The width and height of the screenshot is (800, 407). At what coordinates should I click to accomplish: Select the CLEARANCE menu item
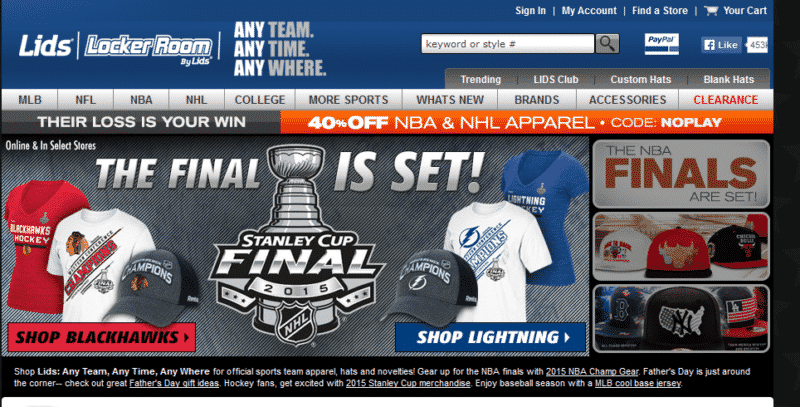[726, 100]
